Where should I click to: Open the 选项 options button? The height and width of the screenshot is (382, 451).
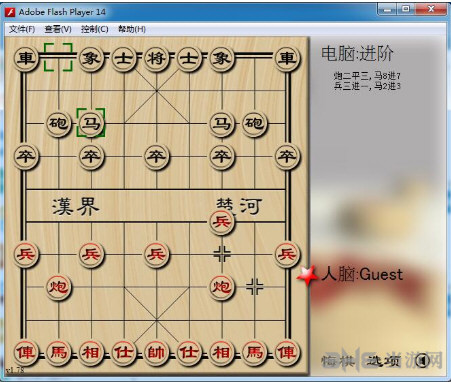pyautogui.click(x=383, y=361)
